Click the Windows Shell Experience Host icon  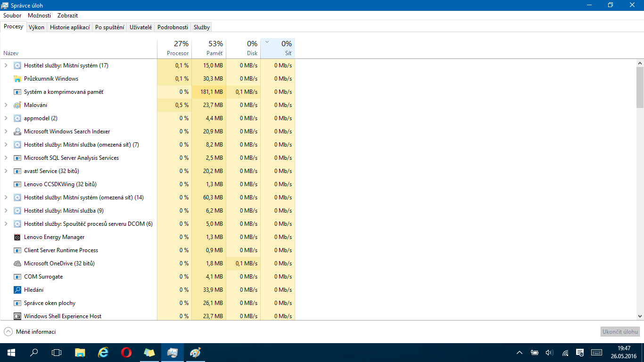(x=17, y=316)
